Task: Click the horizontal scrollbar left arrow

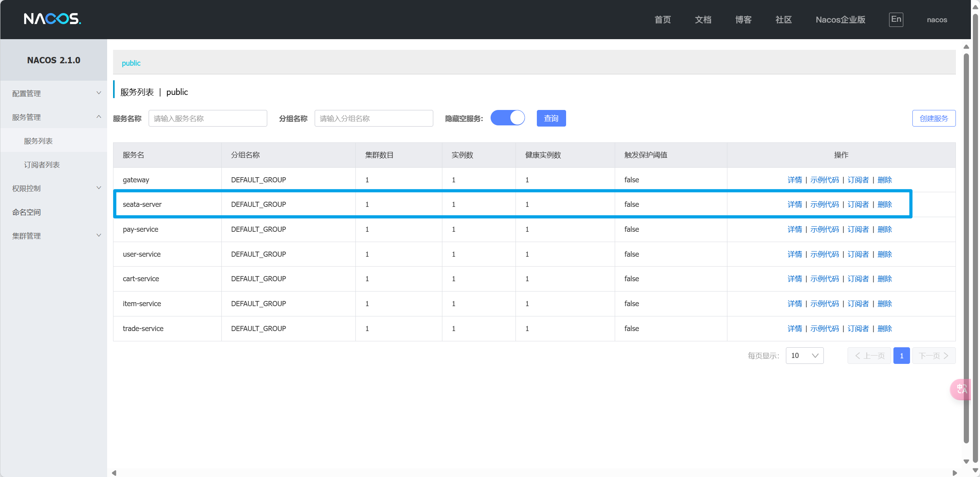Action: (x=114, y=473)
